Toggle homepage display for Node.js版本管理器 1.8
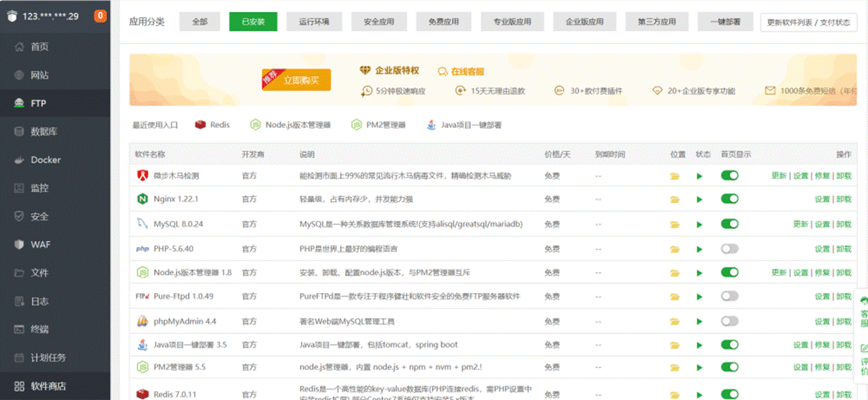 pos(729,272)
